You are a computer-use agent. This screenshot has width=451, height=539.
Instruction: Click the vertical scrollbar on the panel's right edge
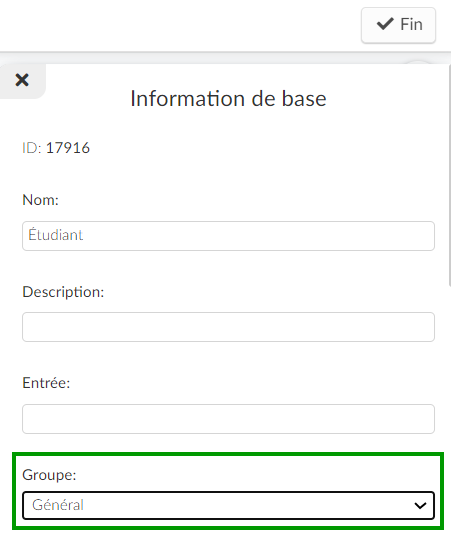point(450,175)
